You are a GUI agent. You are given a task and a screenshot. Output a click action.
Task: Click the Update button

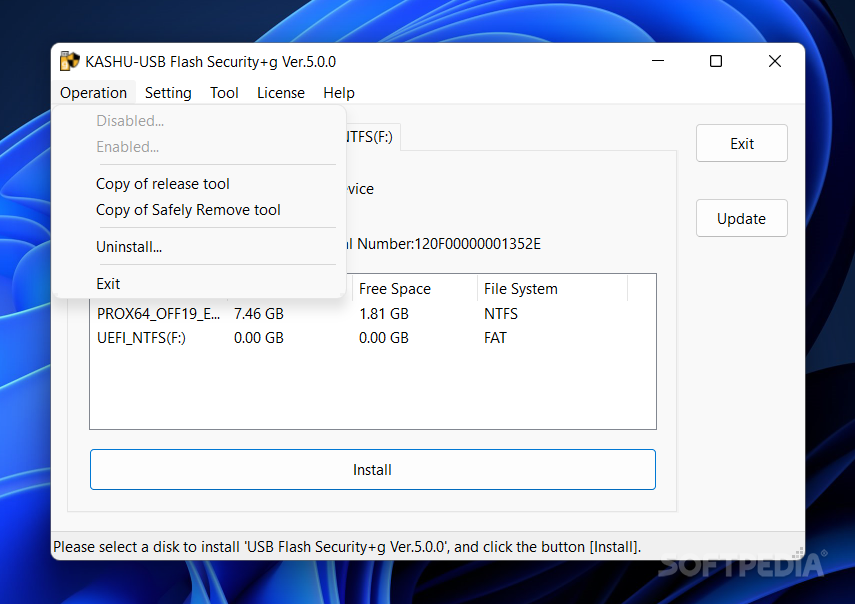tap(742, 219)
